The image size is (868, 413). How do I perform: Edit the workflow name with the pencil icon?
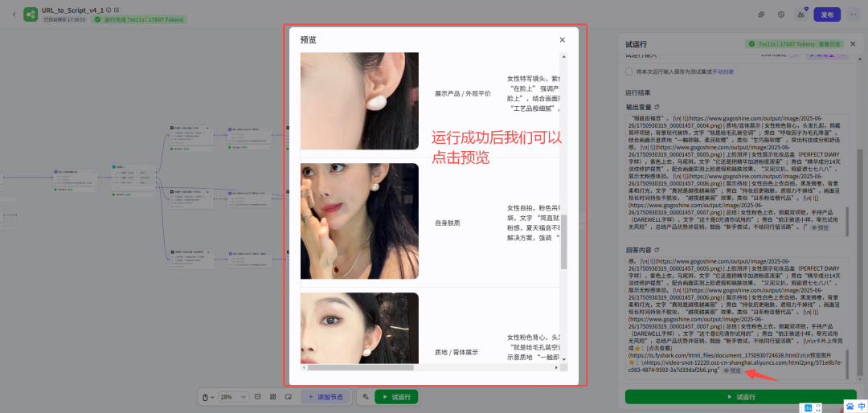[117, 10]
